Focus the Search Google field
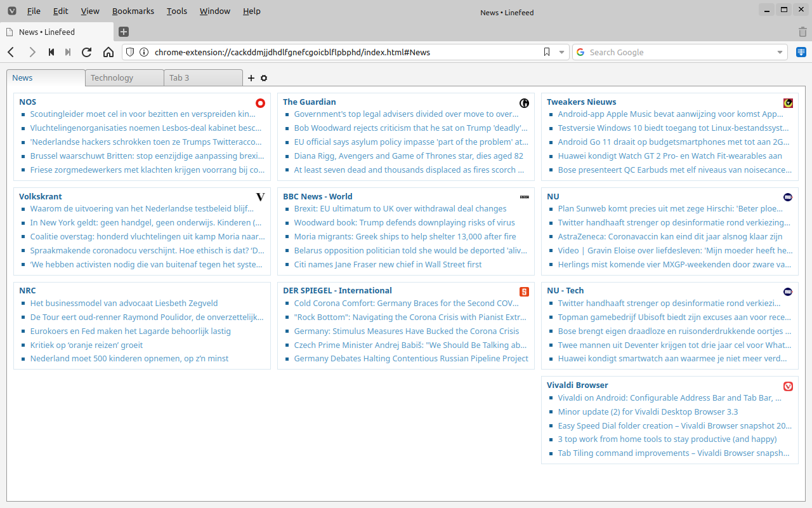 pyautogui.click(x=680, y=52)
